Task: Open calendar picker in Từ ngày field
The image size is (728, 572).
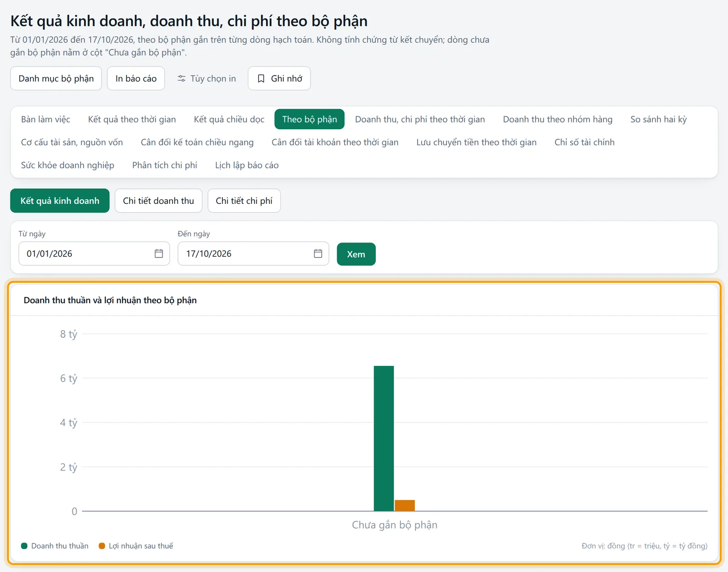Action: [159, 253]
